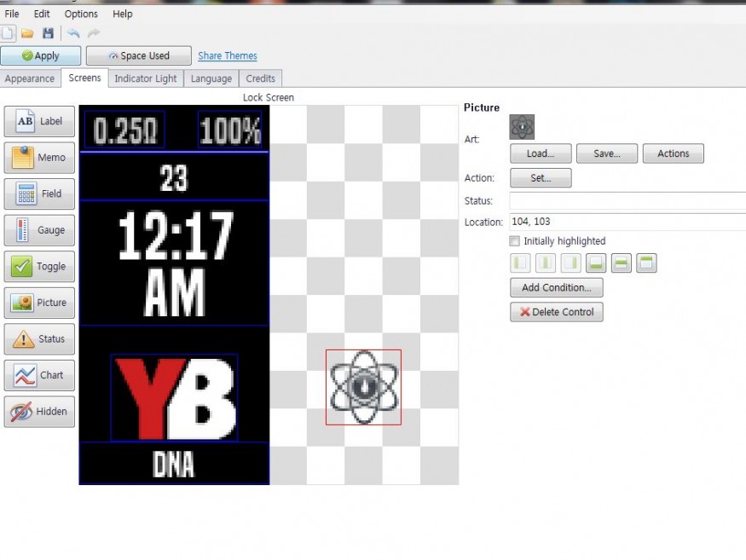Undo the last change
The image size is (746, 560).
73,33
